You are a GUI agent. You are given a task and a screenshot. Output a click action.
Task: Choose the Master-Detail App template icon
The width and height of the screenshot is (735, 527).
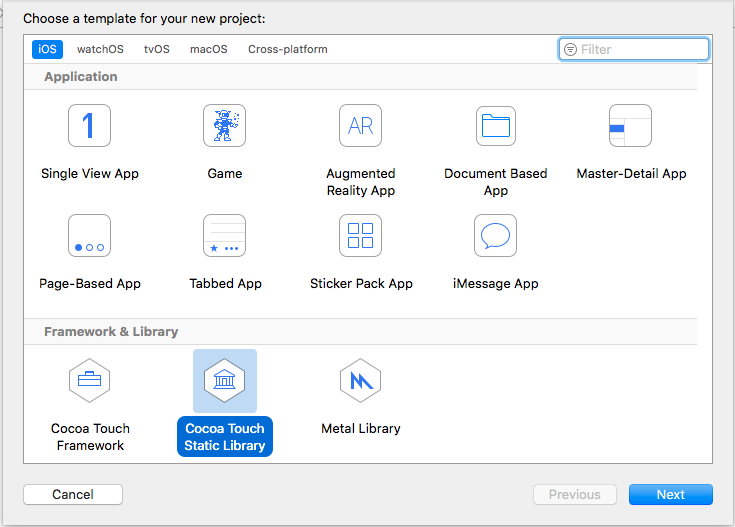[631, 126]
